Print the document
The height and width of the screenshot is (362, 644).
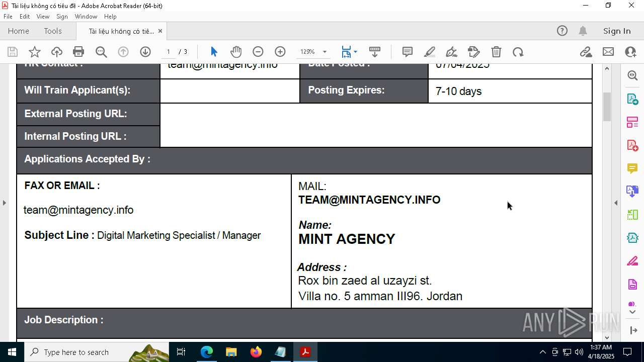click(78, 52)
